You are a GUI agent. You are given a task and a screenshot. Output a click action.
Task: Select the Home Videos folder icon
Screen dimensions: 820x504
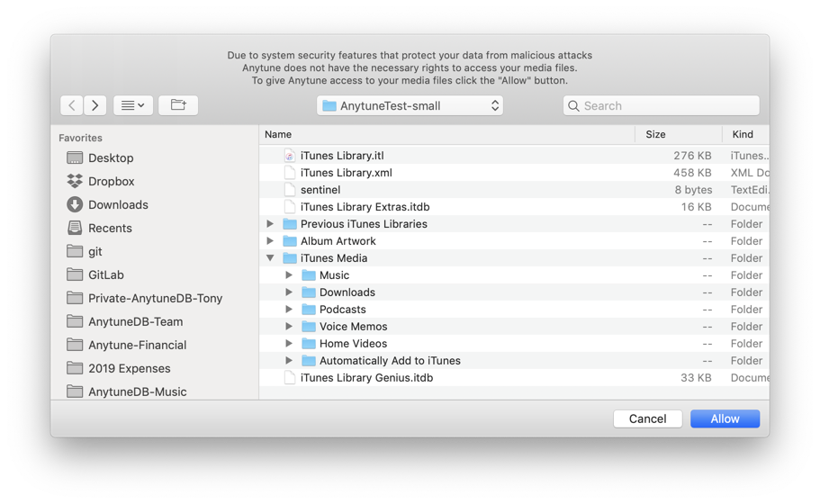[309, 344]
